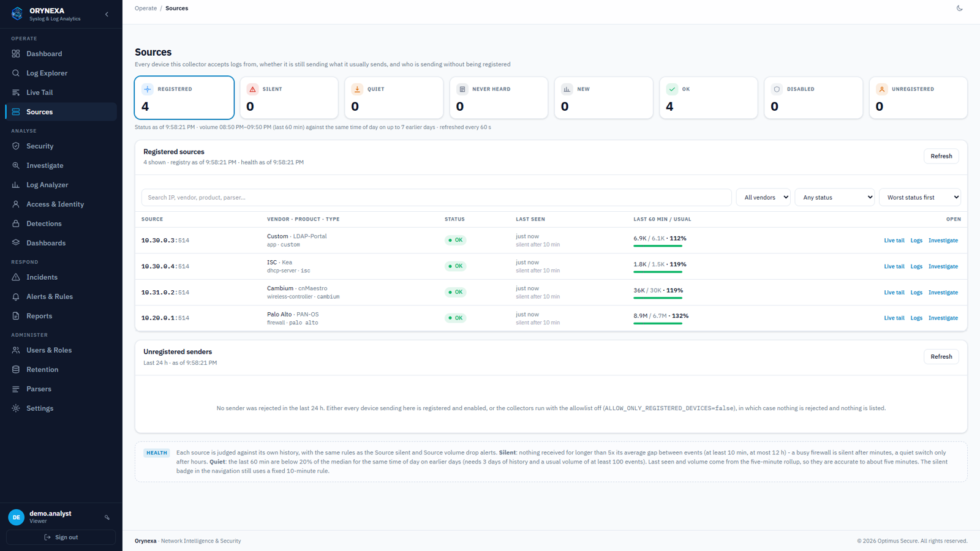The height and width of the screenshot is (551, 980).
Task: Open the All vendors dropdown
Action: pyautogui.click(x=763, y=197)
